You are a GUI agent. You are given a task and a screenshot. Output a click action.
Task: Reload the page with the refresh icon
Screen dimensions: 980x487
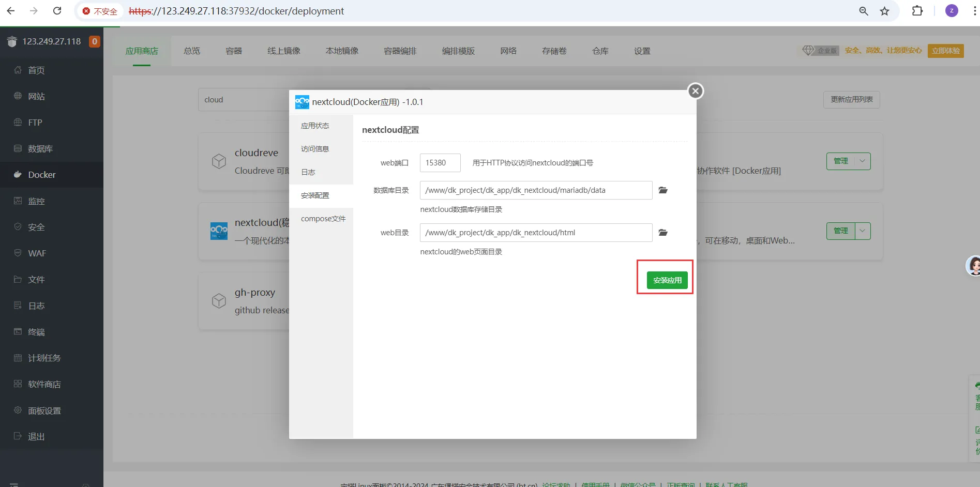(x=57, y=11)
